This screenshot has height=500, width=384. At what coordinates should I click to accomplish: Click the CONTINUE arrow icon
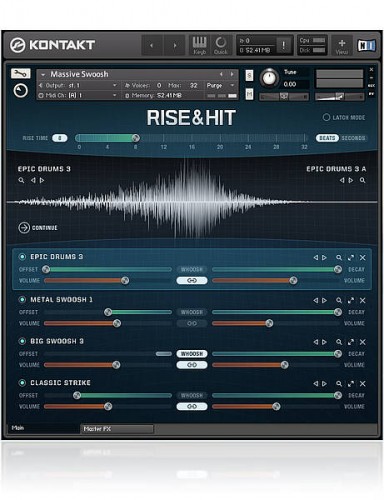[x=24, y=228]
